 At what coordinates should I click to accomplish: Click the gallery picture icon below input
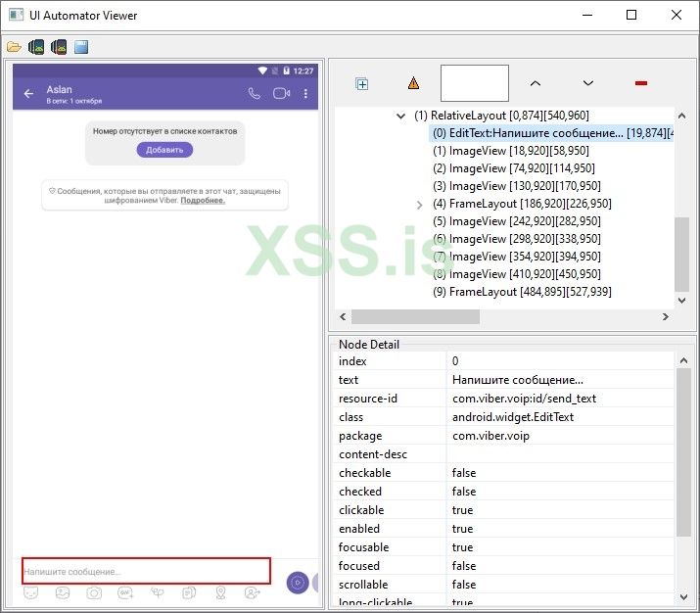click(x=63, y=592)
